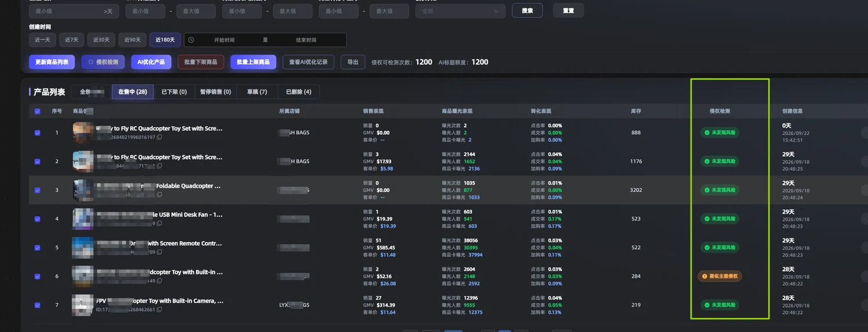Click the clock icon in date range picker

192,40
